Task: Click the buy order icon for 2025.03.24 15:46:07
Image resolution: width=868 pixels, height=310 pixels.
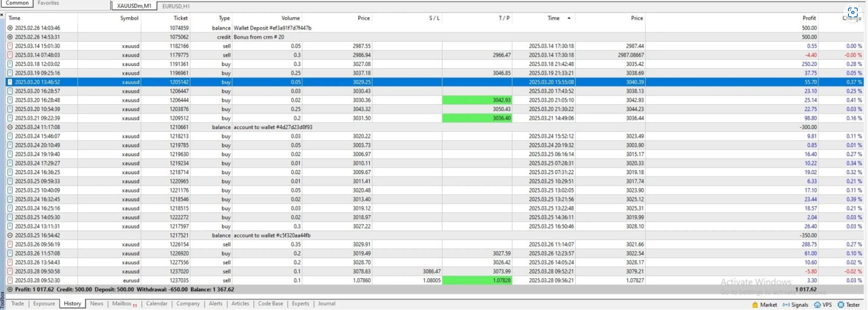Action: tap(10, 136)
